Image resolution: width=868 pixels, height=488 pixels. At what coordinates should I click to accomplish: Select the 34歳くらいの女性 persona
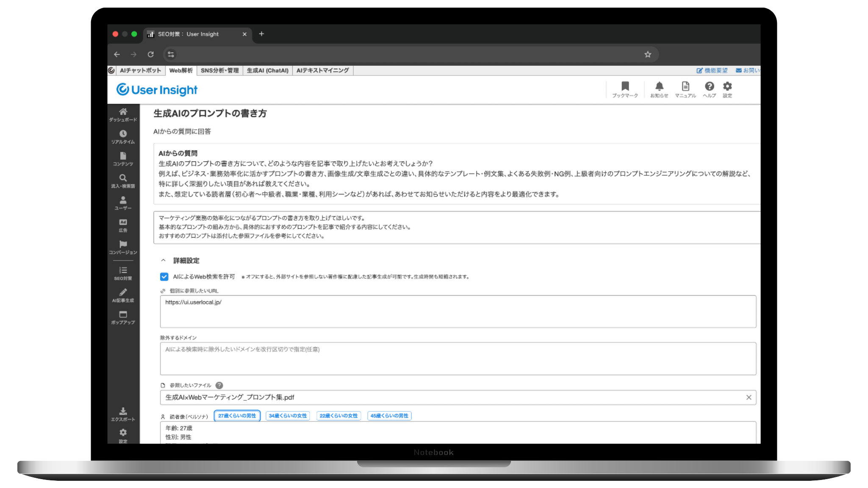click(x=288, y=416)
